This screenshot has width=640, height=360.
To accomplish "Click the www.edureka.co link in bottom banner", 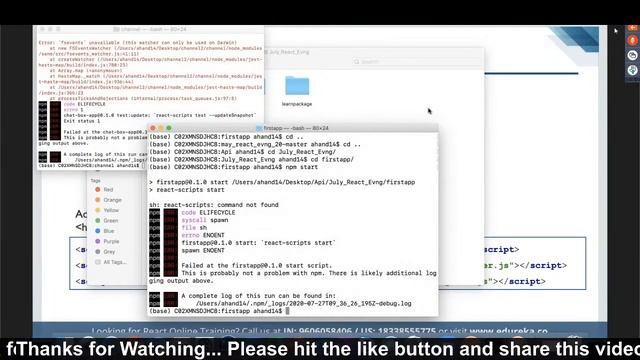I will [x=508, y=331].
